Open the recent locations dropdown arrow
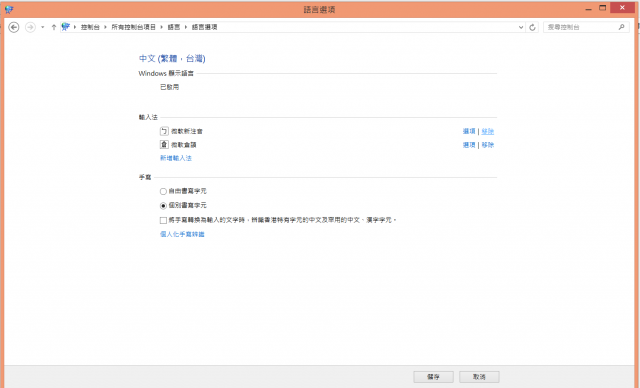This screenshot has height=388, width=640. [42, 27]
